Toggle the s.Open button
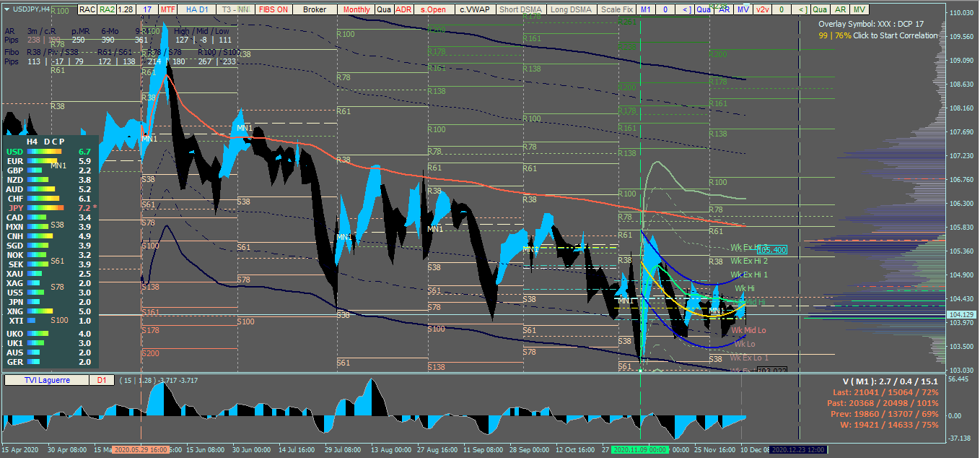980x458 pixels. pos(433,9)
